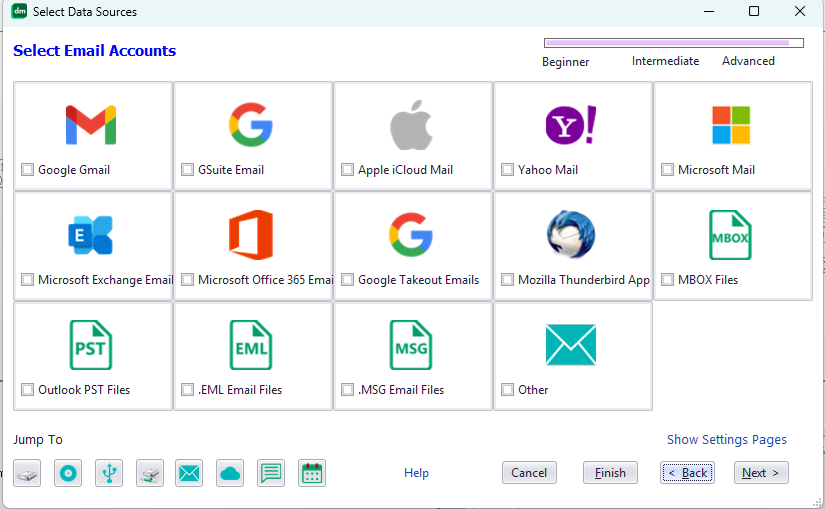Screen dimensions: 825x509
Task: Click the Microsoft Mail four-square logo
Action: [x=731, y=125]
